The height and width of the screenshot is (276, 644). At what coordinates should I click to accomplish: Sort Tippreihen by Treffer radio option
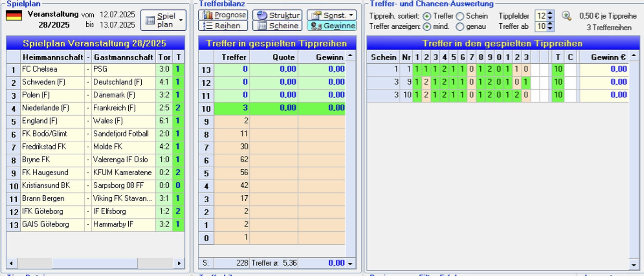click(x=427, y=16)
